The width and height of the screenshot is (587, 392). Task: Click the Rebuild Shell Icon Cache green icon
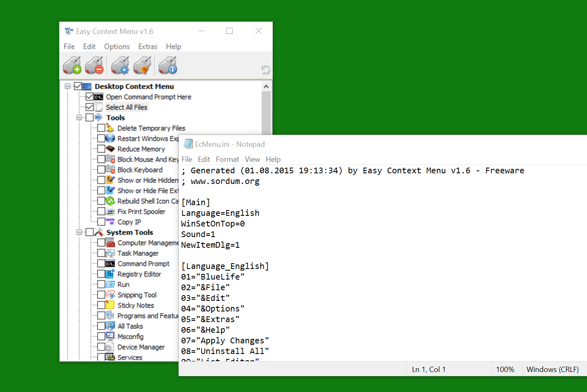coord(110,201)
